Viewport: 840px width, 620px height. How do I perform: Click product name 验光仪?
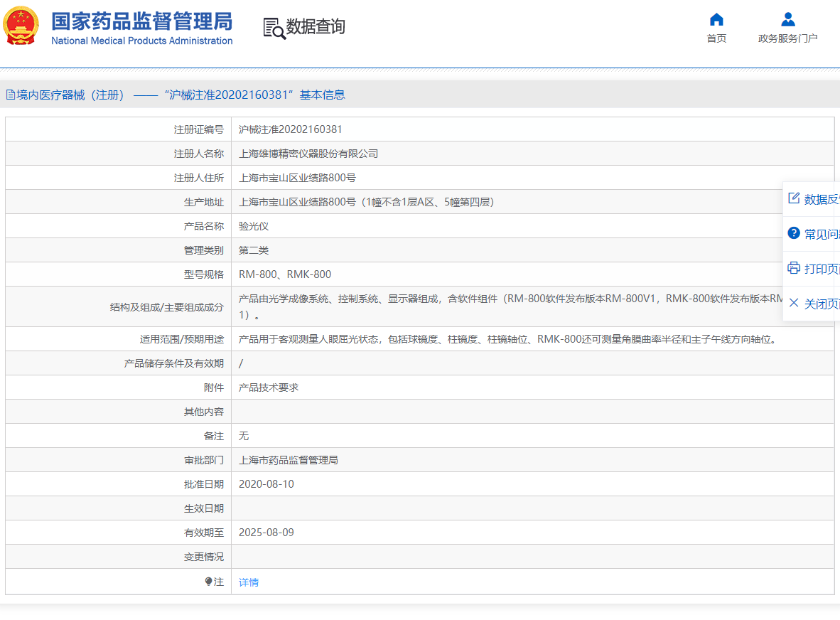pyautogui.click(x=254, y=226)
